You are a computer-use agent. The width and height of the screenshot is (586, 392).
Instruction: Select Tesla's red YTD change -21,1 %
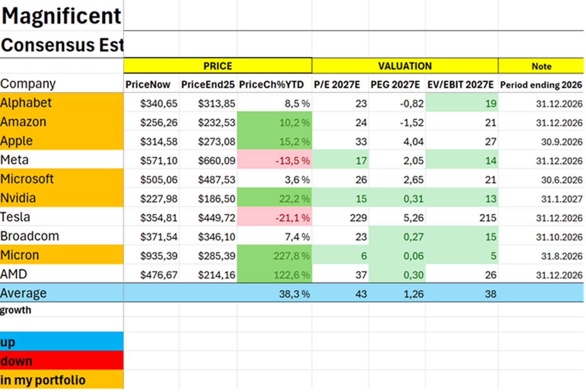[274, 216]
